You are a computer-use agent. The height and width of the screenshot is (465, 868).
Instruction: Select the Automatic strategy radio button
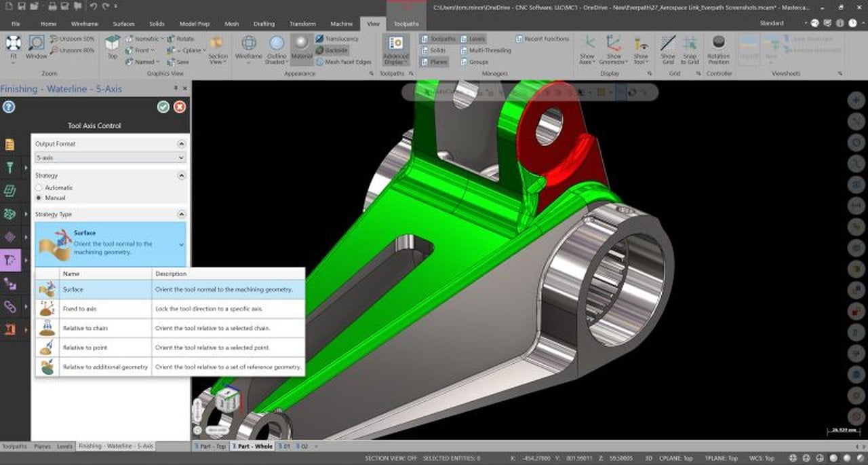coord(39,187)
